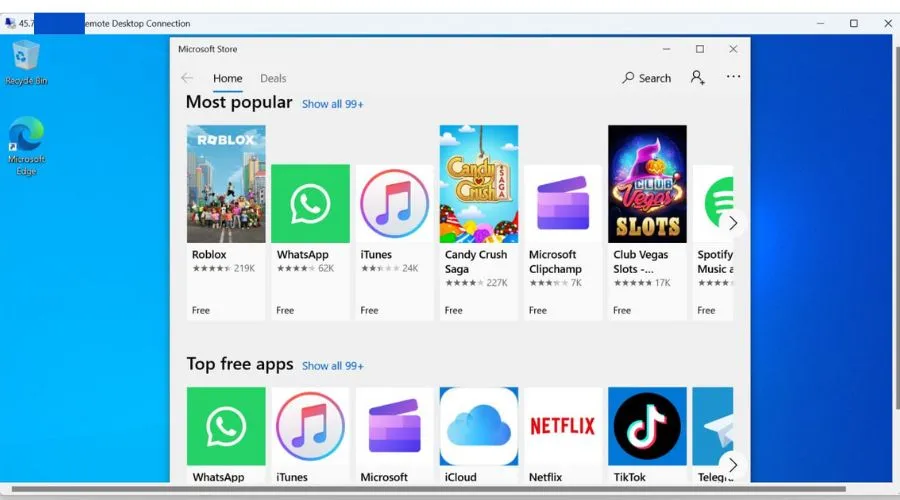Click Show all 99+ next to Top free apps
This screenshot has width=900, height=500.
click(333, 366)
